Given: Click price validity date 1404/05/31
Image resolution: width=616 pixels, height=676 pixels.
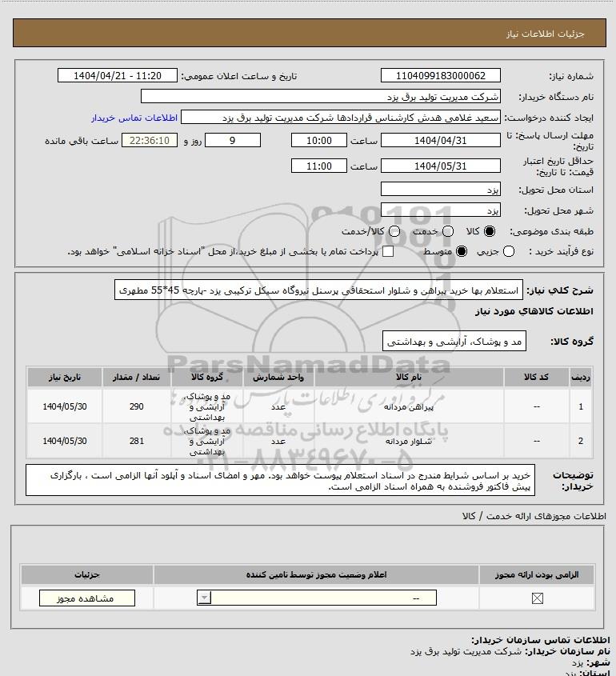Looking at the screenshot, I should 441,166.
